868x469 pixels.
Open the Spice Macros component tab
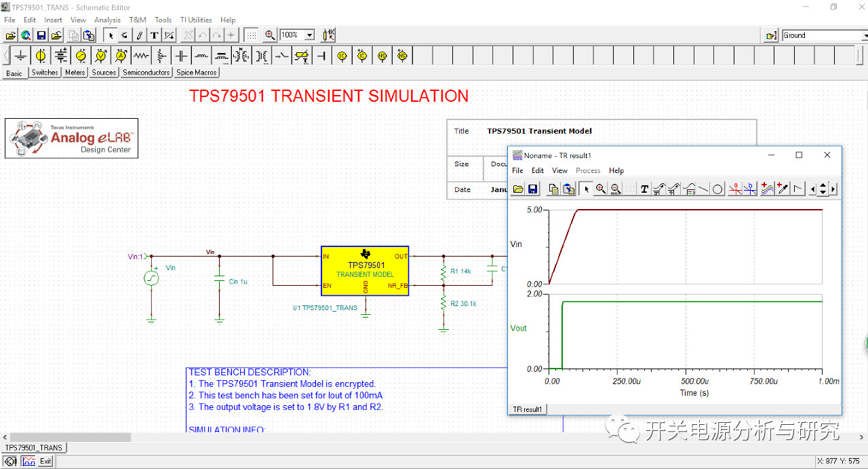[x=197, y=73]
